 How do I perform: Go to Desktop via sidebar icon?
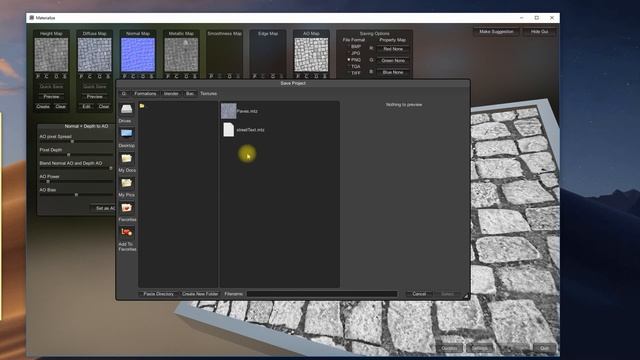click(127, 133)
